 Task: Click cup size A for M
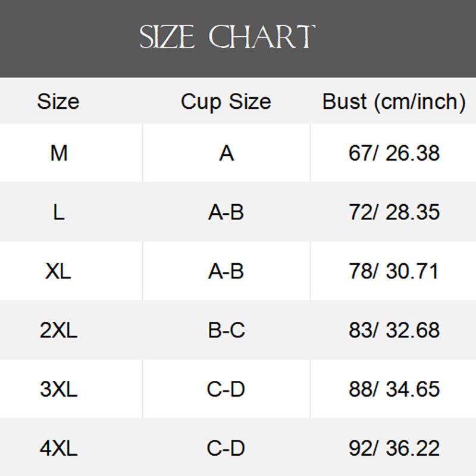226,153
